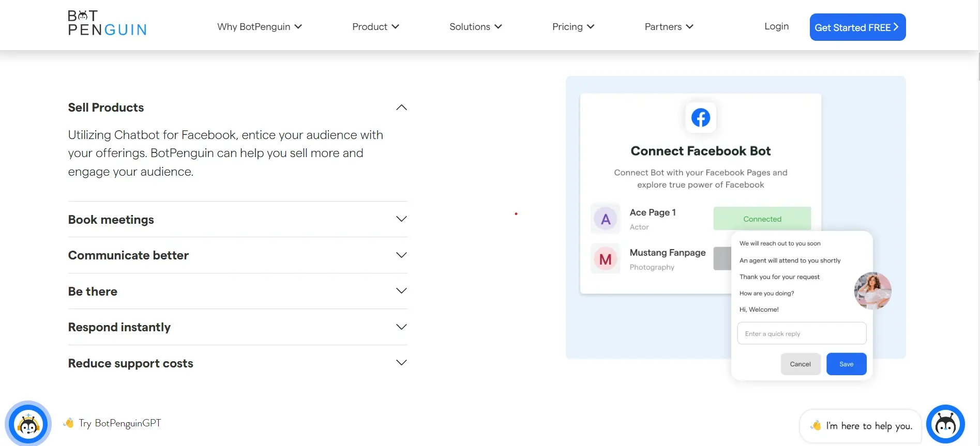Click the Connect Facebook Bot title

click(701, 151)
